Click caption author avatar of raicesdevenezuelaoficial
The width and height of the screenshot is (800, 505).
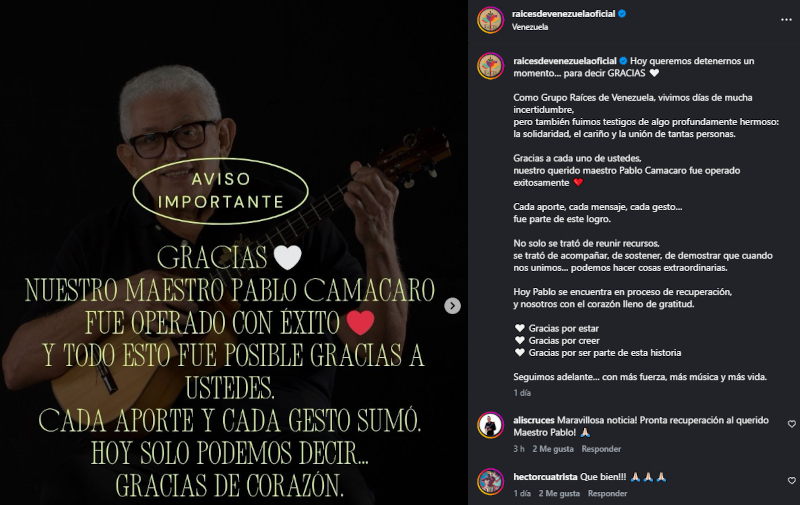coord(490,66)
